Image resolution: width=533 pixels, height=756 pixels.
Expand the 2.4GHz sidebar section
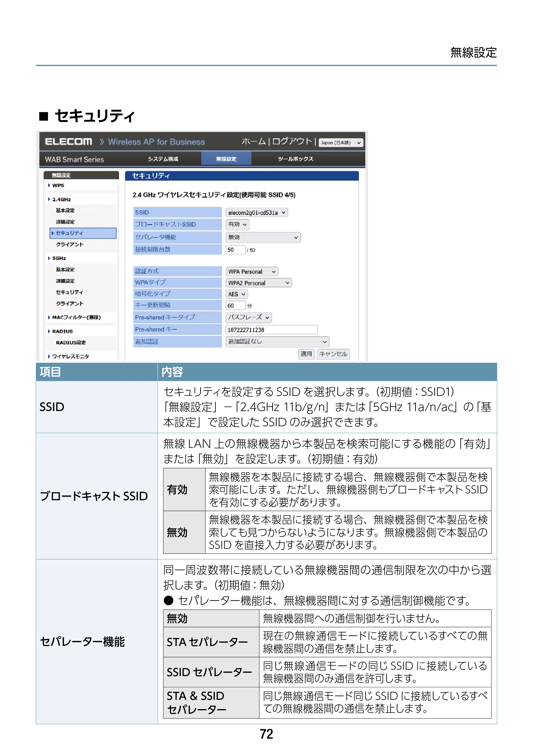pos(61,200)
